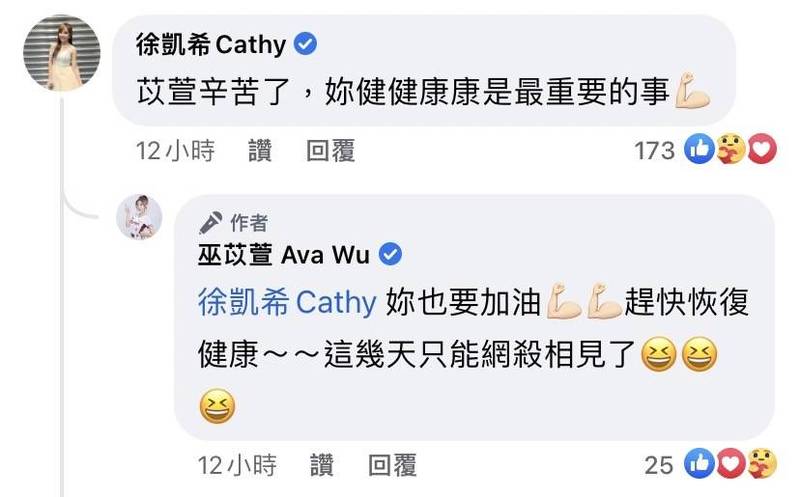Click the heart reaction on Ava Wu's reply
Image resolution: width=800 pixels, height=497 pixels.
[731, 463]
